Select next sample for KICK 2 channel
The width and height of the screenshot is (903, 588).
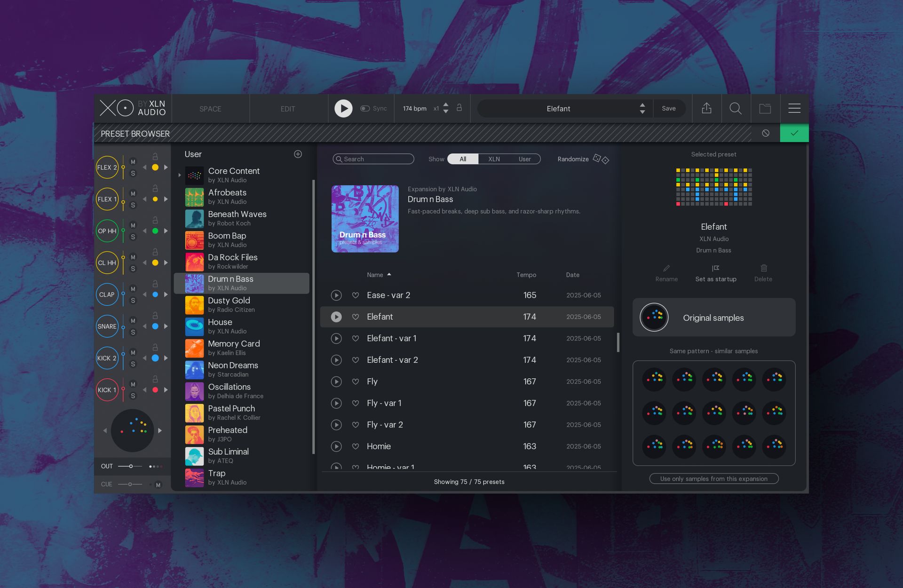[x=166, y=358]
